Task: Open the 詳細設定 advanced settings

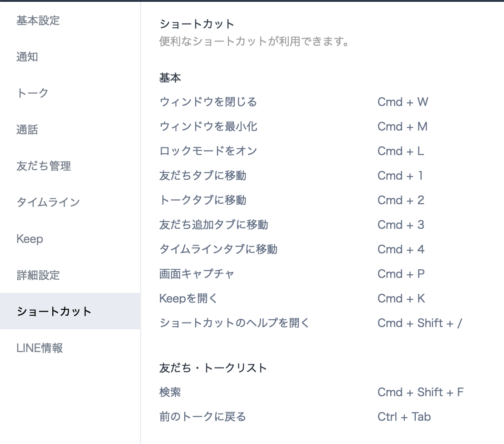Action: pos(38,276)
